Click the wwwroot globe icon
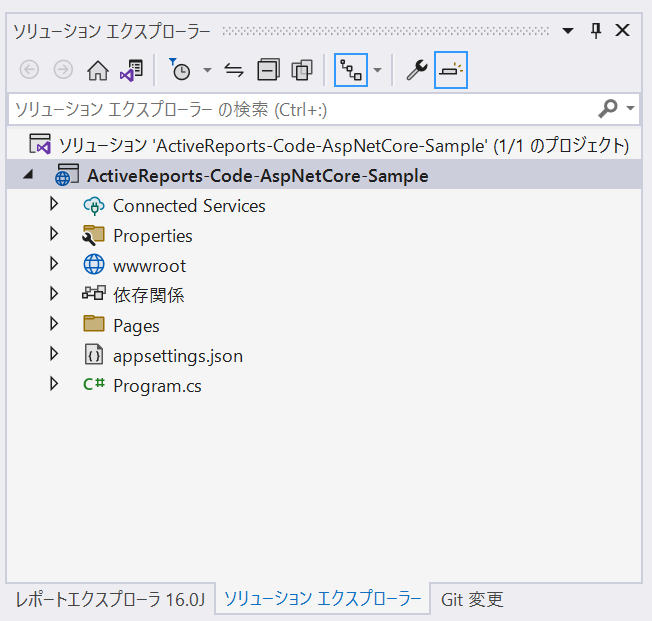This screenshot has width=652, height=621. [x=94, y=265]
